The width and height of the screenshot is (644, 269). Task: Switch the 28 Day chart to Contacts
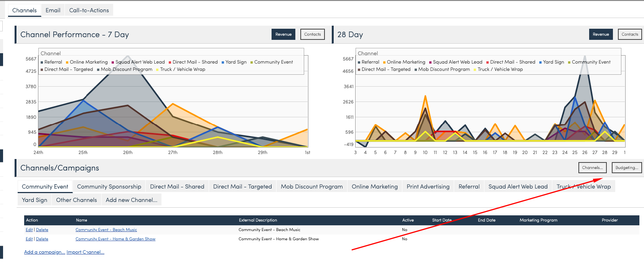(629, 34)
